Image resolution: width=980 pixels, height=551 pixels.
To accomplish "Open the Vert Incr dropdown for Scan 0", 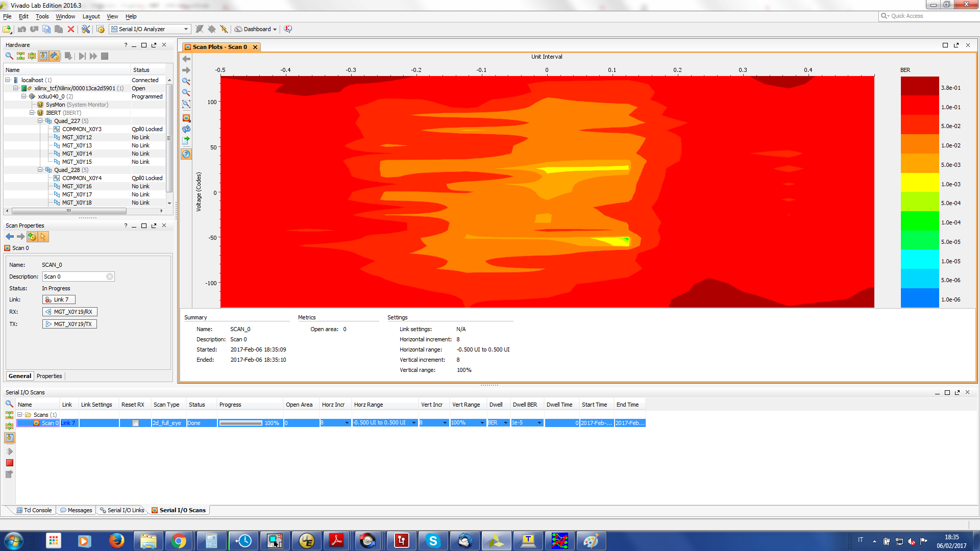I will pyautogui.click(x=445, y=423).
